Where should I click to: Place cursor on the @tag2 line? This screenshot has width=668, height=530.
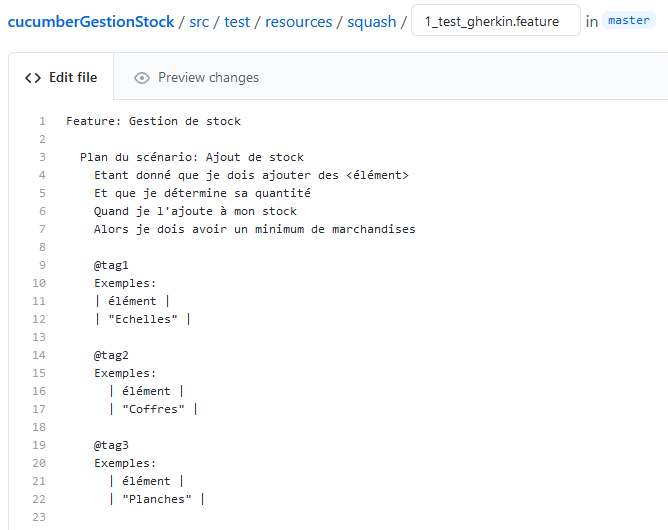click(x=112, y=355)
